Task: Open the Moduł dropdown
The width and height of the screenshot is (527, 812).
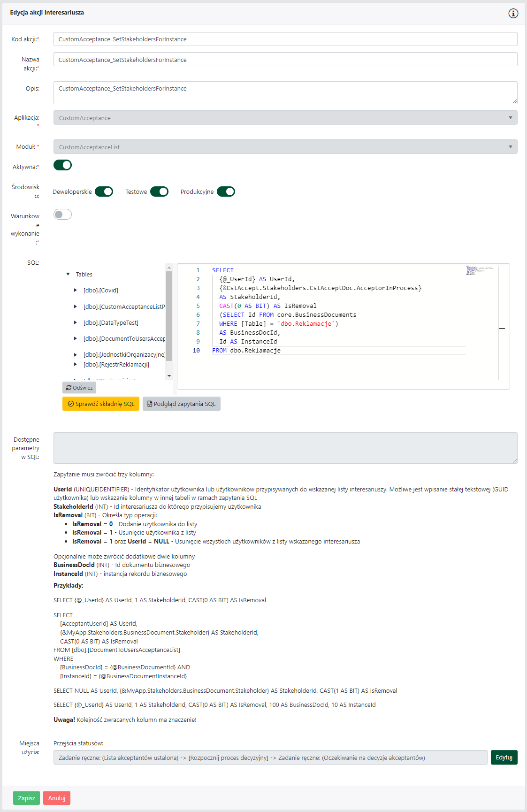Action: coord(285,147)
